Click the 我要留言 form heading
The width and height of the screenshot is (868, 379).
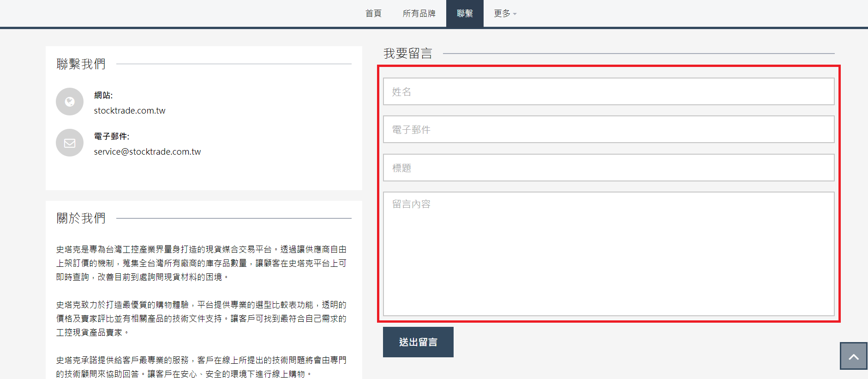tap(408, 54)
